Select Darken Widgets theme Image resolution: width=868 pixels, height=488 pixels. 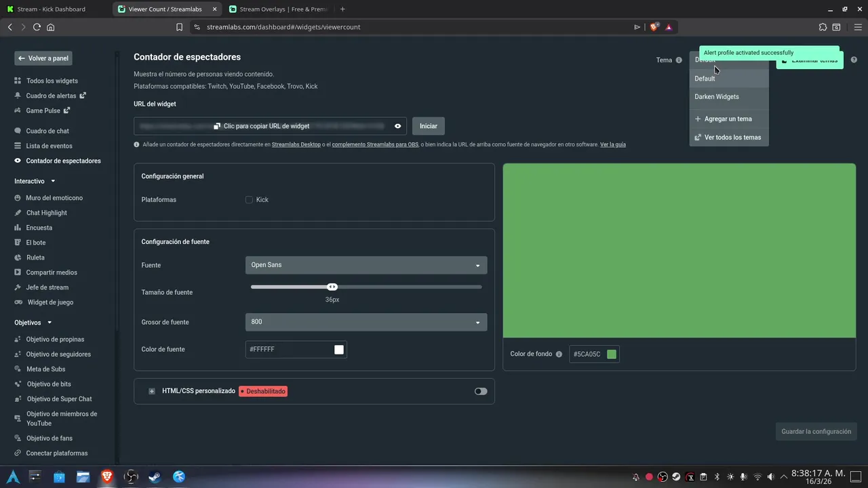(729, 97)
